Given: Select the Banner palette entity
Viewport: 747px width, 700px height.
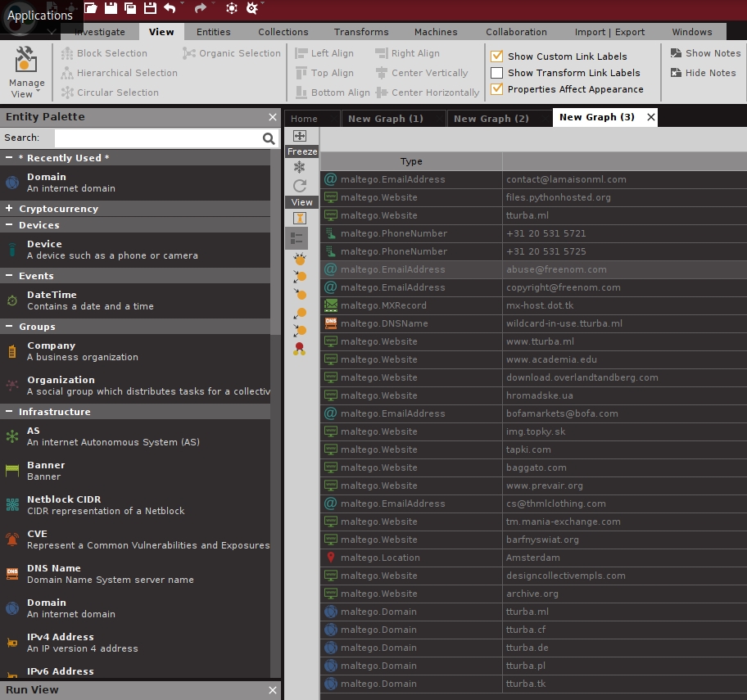Looking at the screenshot, I should [135, 471].
